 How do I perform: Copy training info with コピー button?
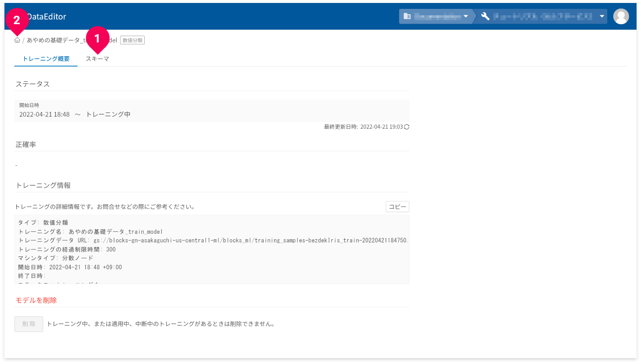[397, 207]
